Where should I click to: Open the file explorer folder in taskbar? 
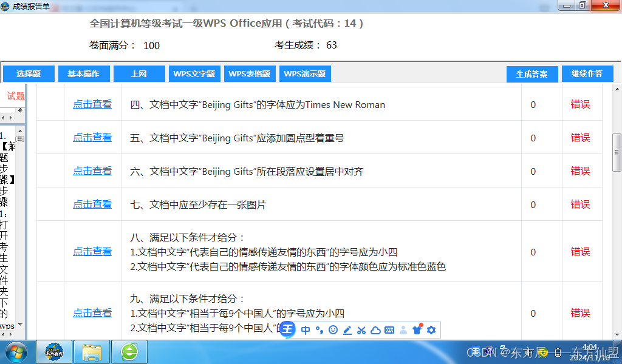(92, 352)
